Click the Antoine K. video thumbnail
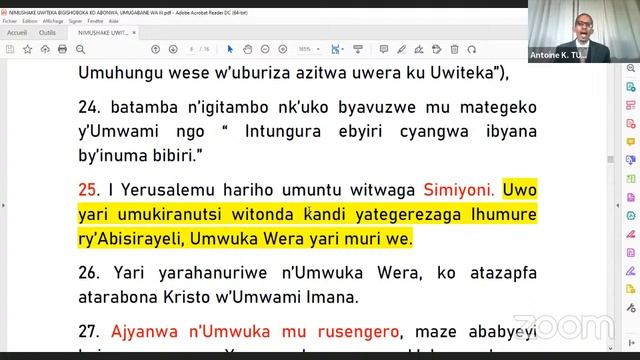Viewport: 640px width, 360px height. coord(584,31)
